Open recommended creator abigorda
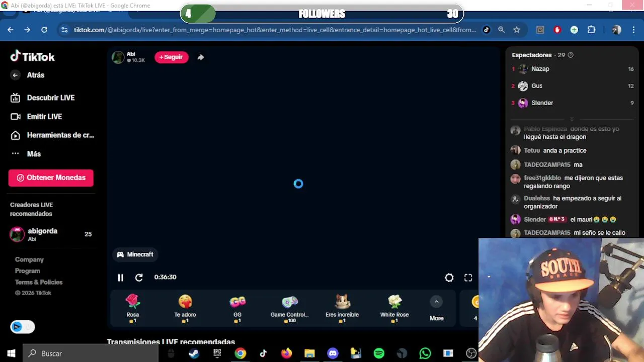The width and height of the screenshot is (644, 362). click(50, 234)
